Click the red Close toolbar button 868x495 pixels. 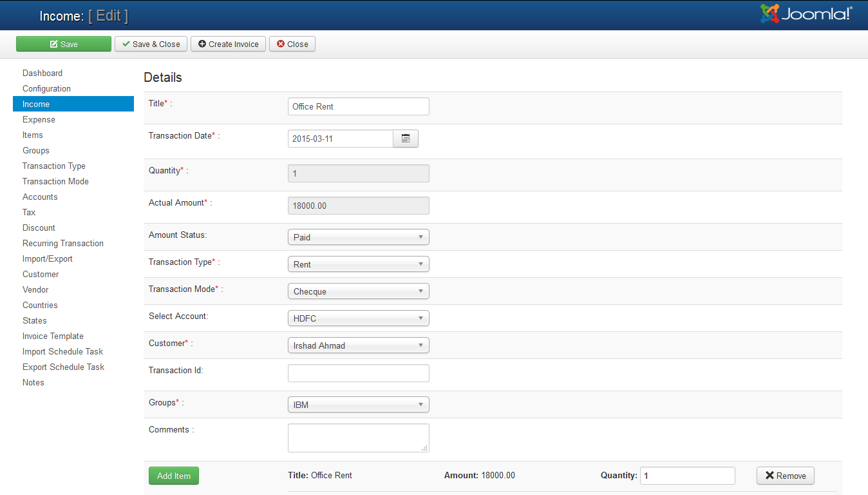pyautogui.click(x=292, y=44)
